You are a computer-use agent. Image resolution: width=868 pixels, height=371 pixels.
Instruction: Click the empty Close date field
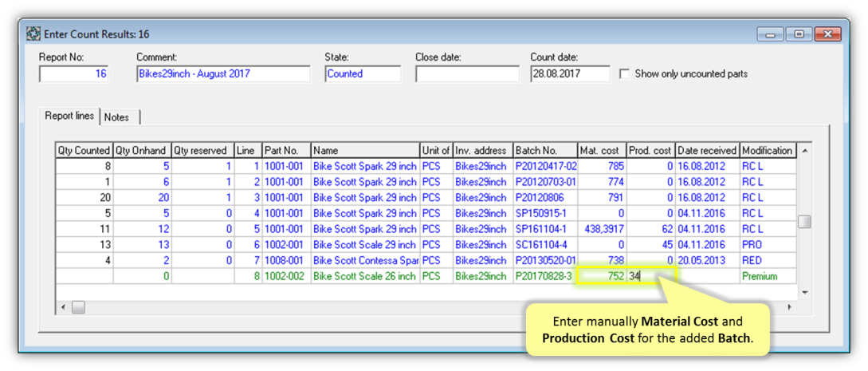(467, 73)
